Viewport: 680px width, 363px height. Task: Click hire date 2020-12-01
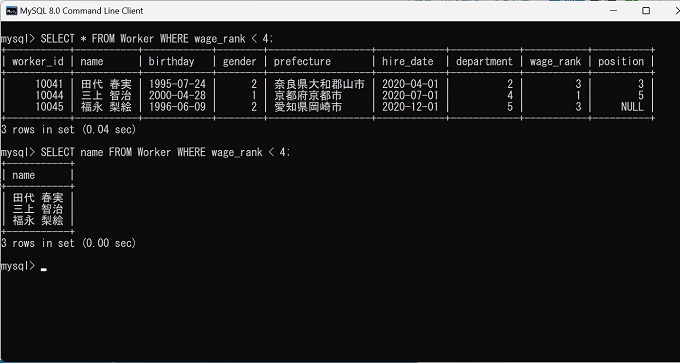tap(410, 107)
